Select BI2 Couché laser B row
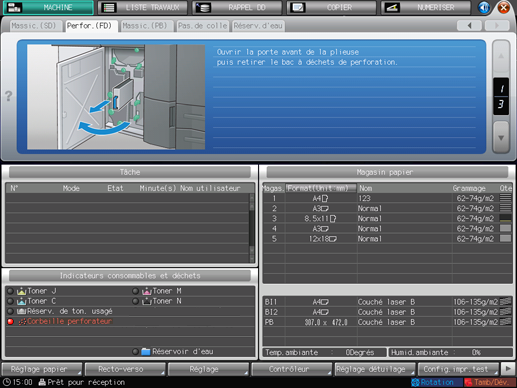This screenshot has width=517, height=388. click(387, 312)
